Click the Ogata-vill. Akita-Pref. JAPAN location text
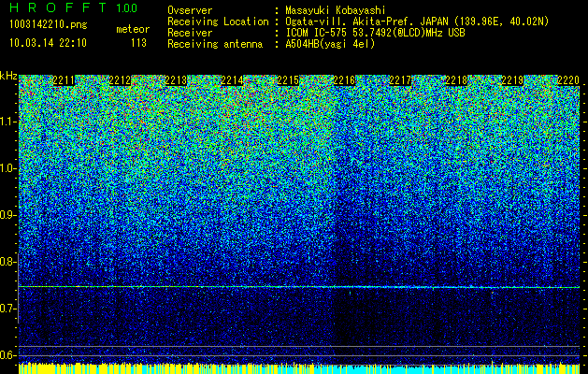588x374 pixels. pyautogui.click(x=417, y=22)
